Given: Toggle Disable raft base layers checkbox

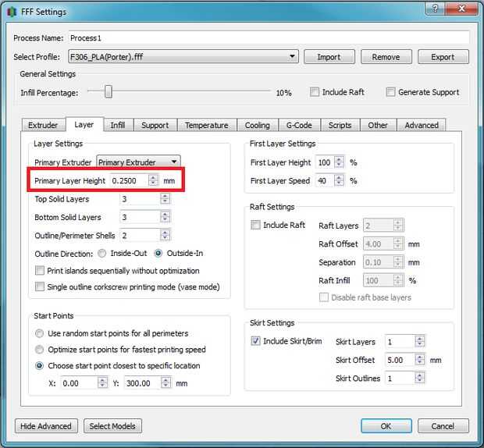Looking at the screenshot, I should click(x=324, y=297).
